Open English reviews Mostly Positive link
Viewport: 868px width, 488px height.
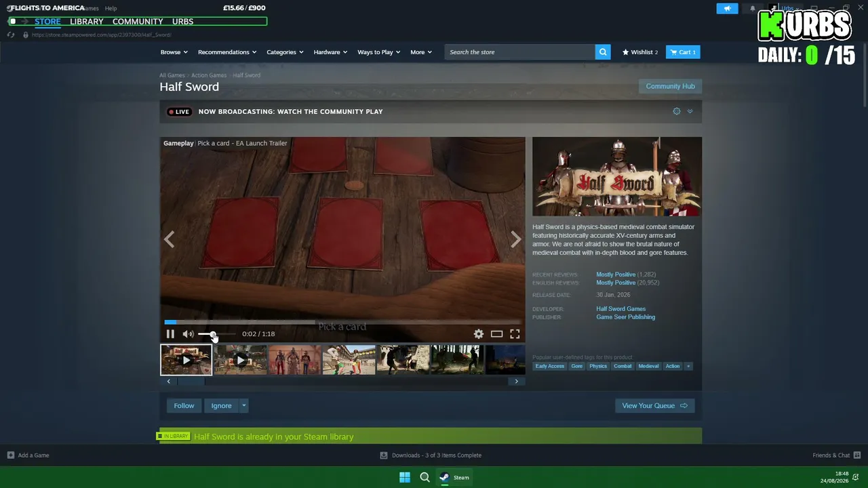click(616, 283)
